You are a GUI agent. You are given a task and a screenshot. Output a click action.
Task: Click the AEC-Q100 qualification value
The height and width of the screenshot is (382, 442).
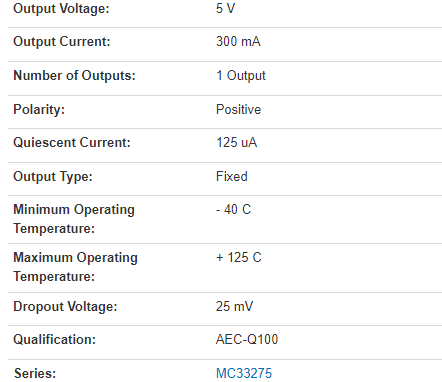click(247, 339)
